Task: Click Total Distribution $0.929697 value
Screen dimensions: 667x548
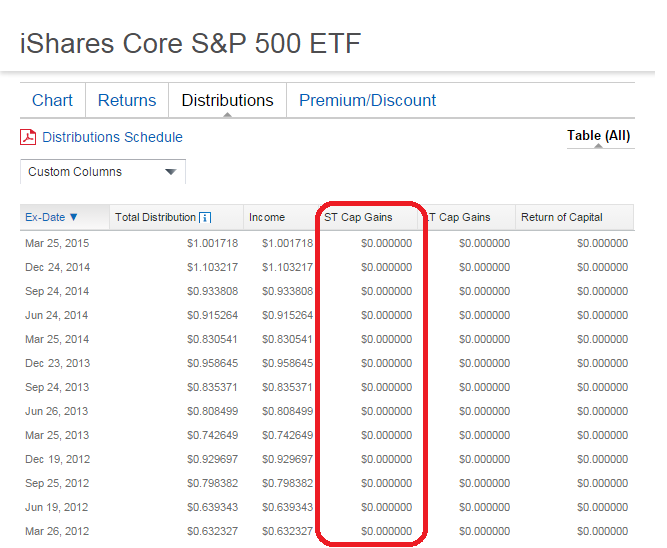Action: pos(213,460)
